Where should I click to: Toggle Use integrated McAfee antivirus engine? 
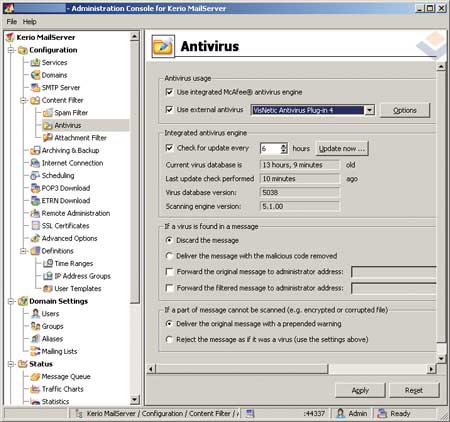click(169, 92)
